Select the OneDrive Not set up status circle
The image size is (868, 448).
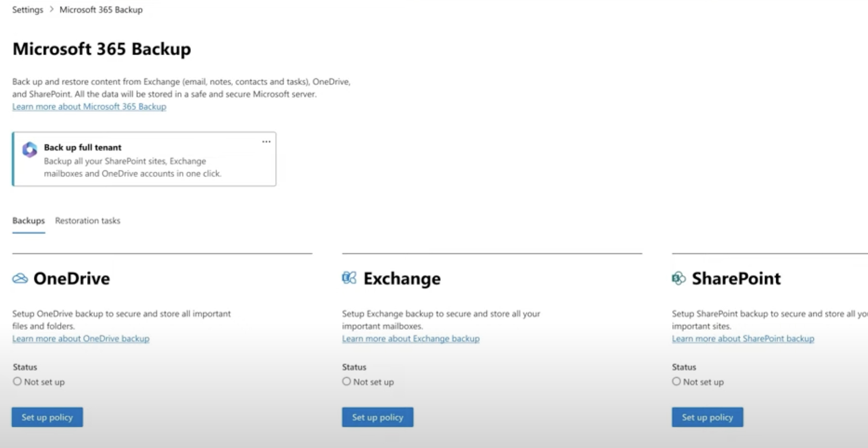[x=17, y=381]
